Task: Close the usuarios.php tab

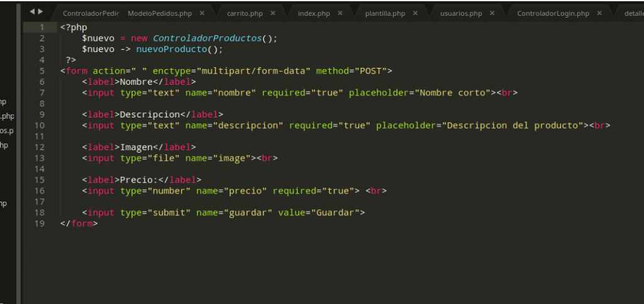Action: pos(491,13)
